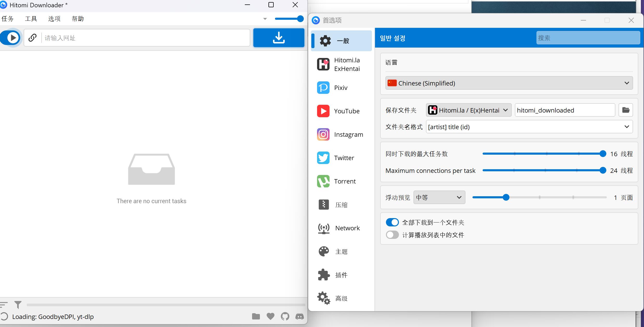Click the link chain icon beside URL field
644x327 pixels.
point(32,38)
